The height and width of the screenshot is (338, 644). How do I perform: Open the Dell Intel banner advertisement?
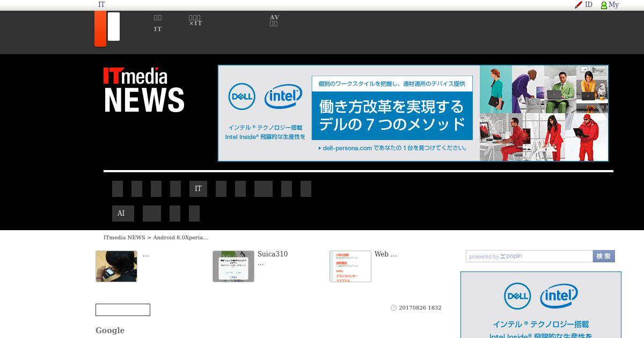[413, 113]
